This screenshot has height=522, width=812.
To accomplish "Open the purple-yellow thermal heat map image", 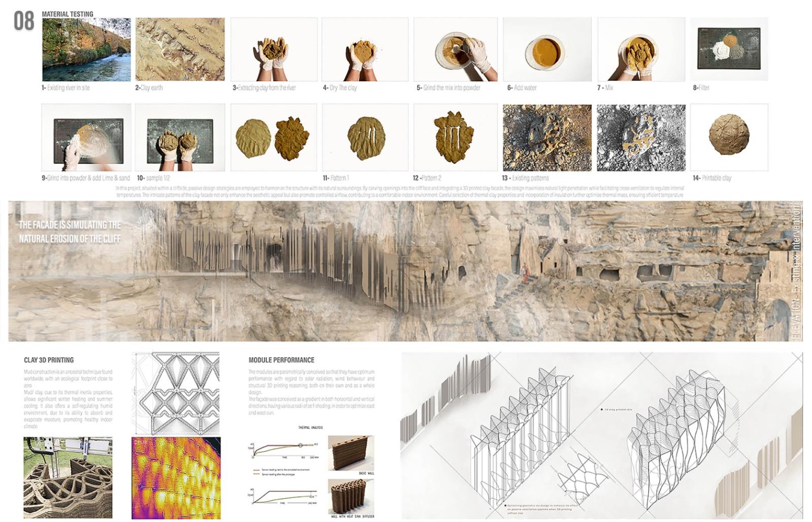I will [x=176, y=477].
